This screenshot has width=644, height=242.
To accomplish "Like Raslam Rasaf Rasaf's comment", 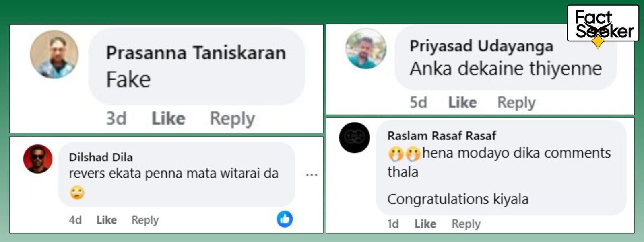I will click(x=425, y=224).
